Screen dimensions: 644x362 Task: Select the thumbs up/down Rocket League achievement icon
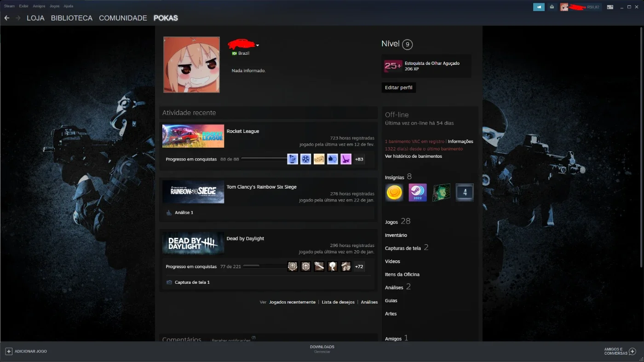(x=333, y=159)
